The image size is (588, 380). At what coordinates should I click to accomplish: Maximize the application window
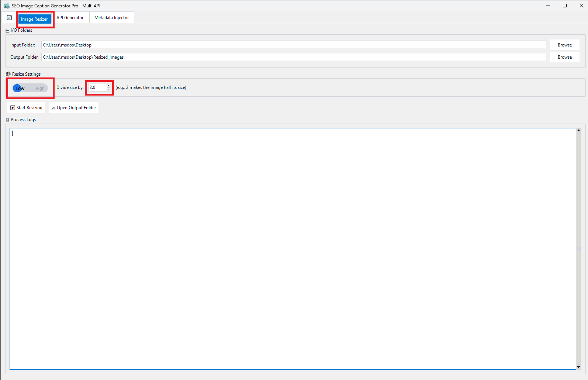[x=564, y=6]
